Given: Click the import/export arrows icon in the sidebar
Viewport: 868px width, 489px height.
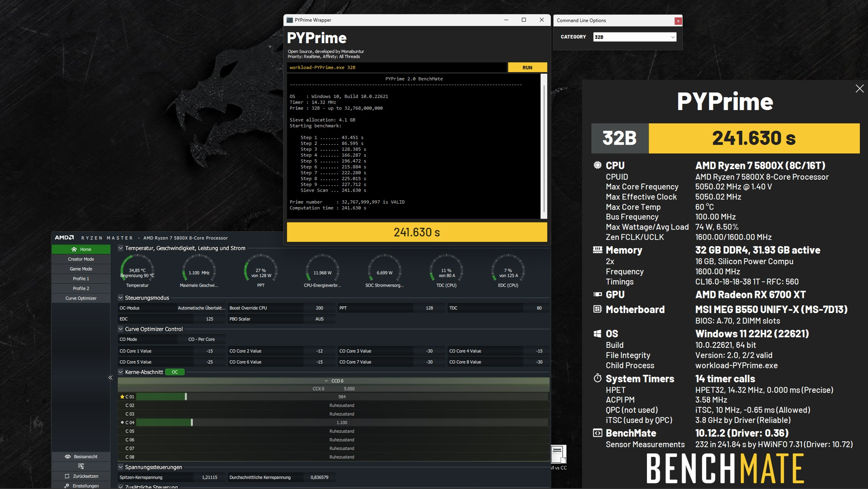Looking at the screenshot, I should pyautogui.click(x=81, y=466).
